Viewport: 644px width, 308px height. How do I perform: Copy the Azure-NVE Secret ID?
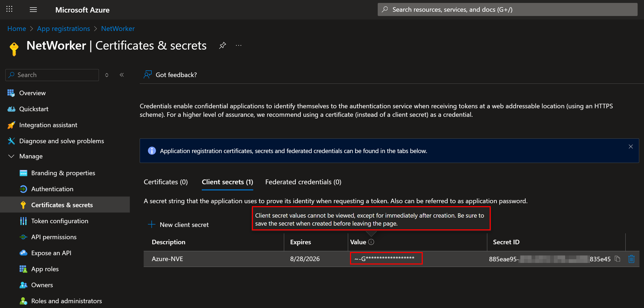618,259
